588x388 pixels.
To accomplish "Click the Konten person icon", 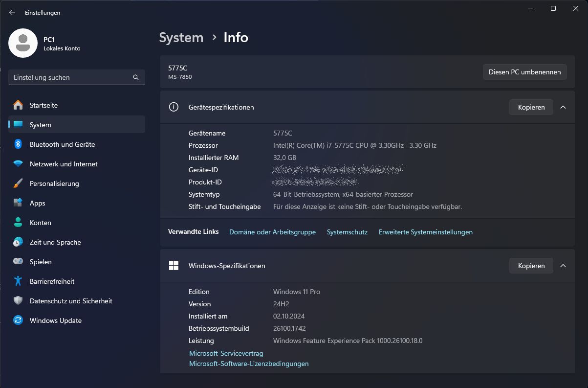I will point(18,223).
